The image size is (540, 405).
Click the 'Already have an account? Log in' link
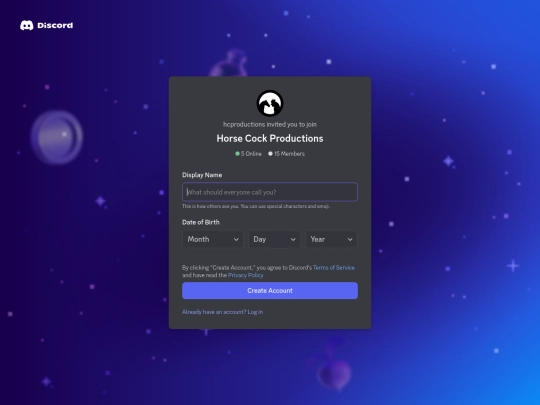tap(222, 312)
